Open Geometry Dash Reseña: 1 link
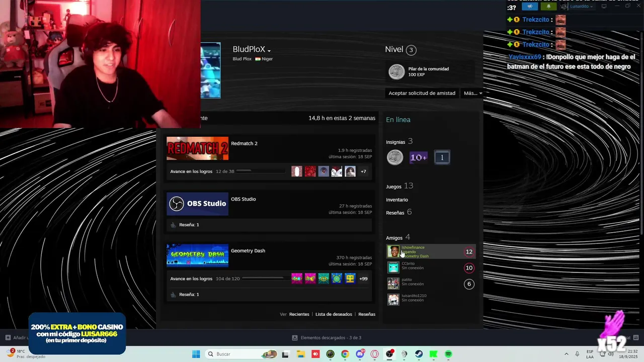The width and height of the screenshot is (644, 362). click(x=189, y=295)
